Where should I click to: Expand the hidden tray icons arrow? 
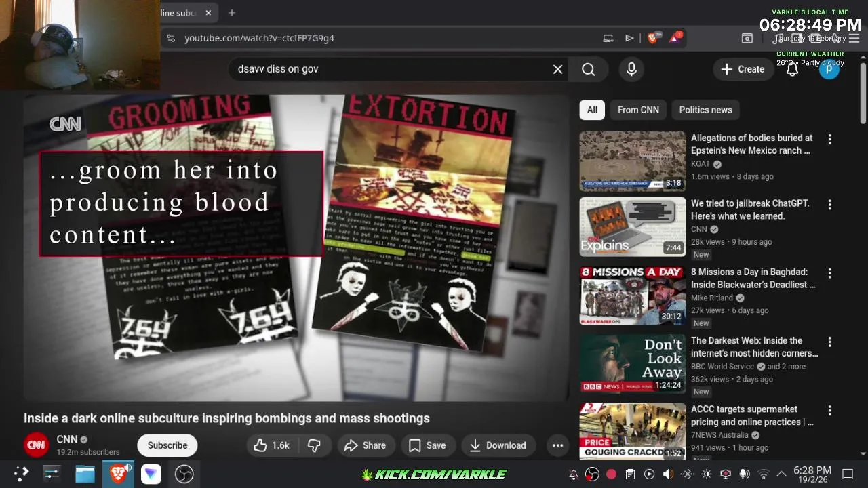(x=781, y=474)
